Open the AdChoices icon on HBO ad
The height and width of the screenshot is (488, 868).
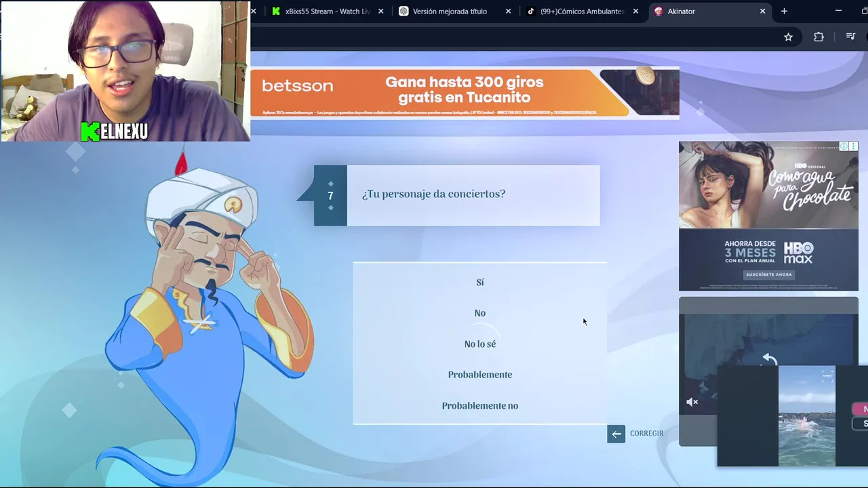tap(844, 146)
